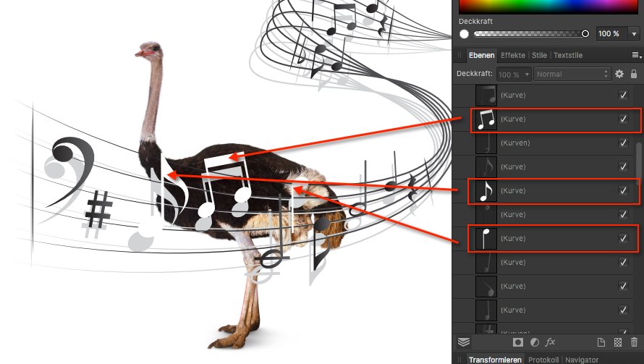Open layer blend options gear icon
The width and height of the screenshot is (644, 364).
(x=619, y=74)
